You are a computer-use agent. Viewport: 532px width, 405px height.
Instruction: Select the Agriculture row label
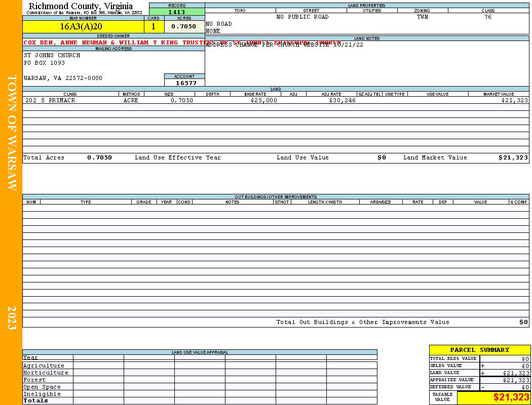click(x=44, y=366)
